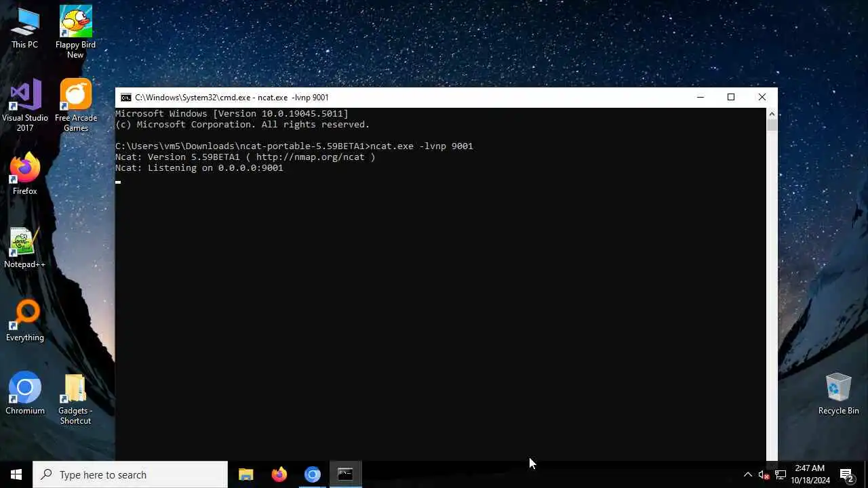The height and width of the screenshot is (488, 868).
Task: Open the Windows Start menu
Action: point(16,474)
